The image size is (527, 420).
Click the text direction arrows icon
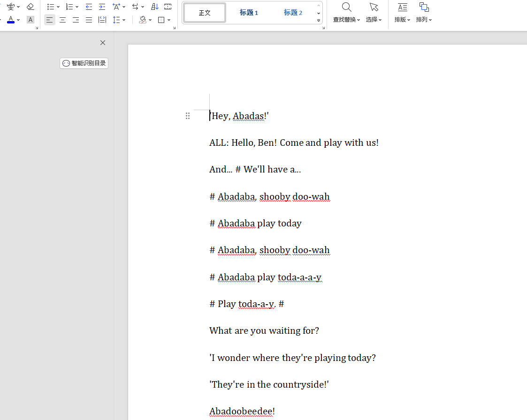135,7
